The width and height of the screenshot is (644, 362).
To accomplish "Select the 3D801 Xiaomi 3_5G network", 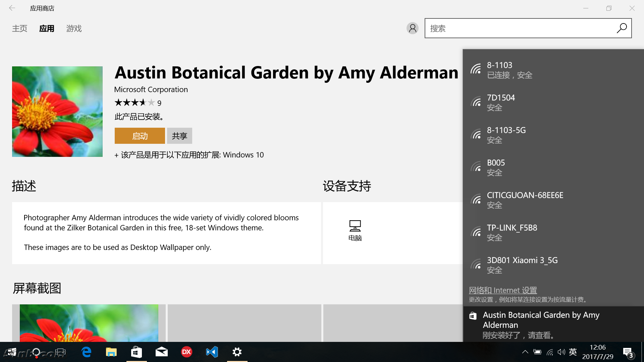I will [x=553, y=265].
